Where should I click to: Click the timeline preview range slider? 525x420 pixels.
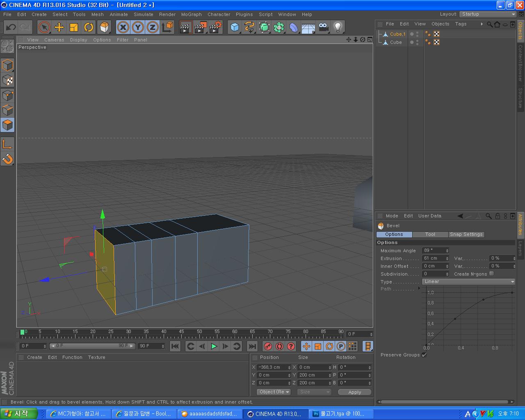[92, 346]
